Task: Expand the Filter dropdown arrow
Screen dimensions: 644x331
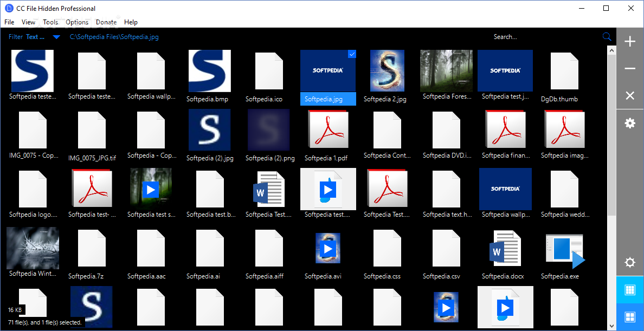Action: (56, 37)
